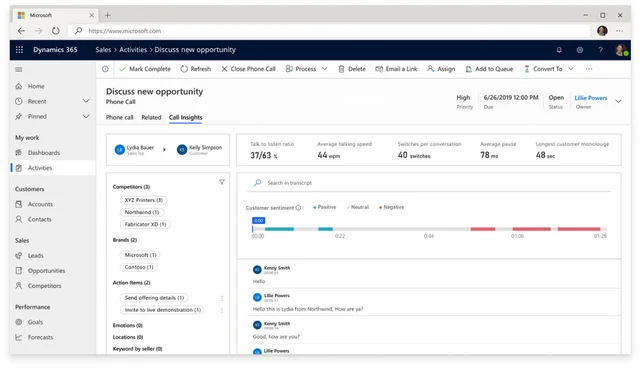Open more options for Send offering details
Image resolution: width=640 pixels, height=368 pixels.
click(x=222, y=298)
